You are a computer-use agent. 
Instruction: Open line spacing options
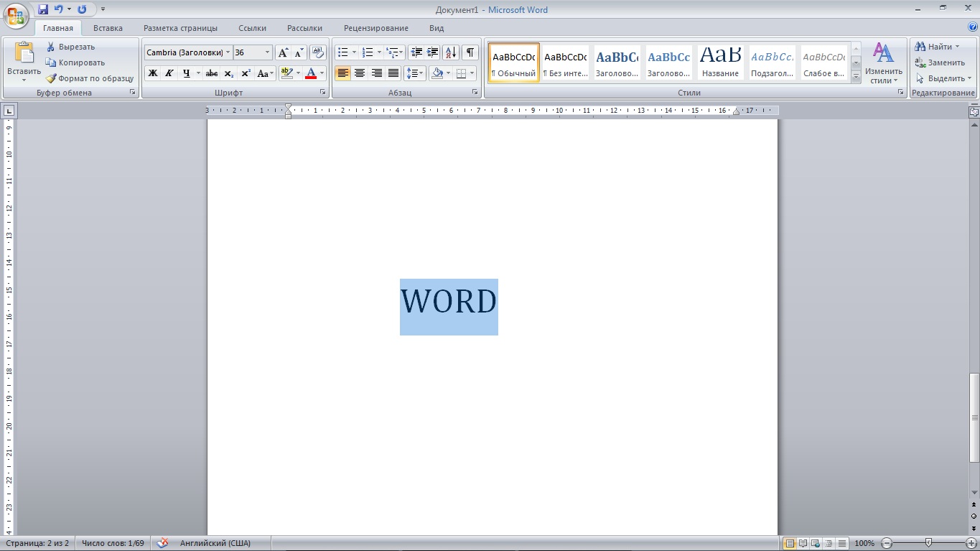(x=414, y=73)
